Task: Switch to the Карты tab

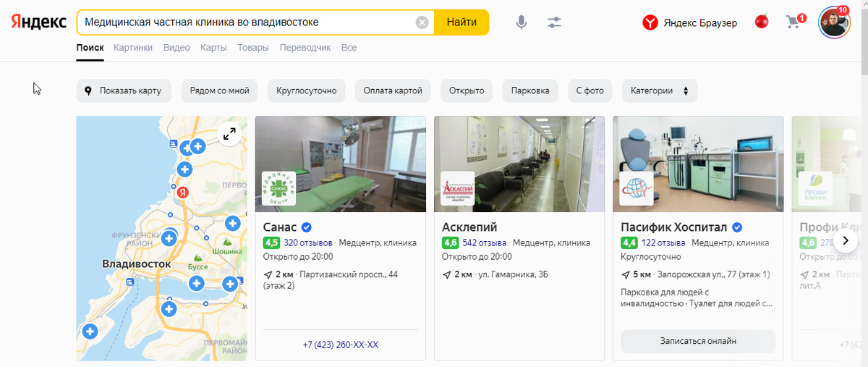Action: [x=213, y=48]
